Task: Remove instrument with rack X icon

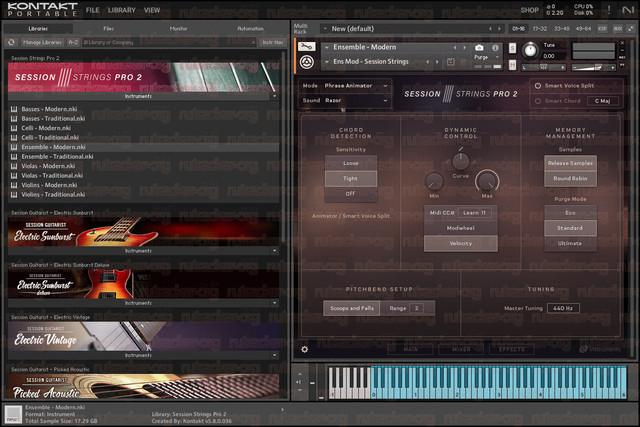Action: pos(622,42)
